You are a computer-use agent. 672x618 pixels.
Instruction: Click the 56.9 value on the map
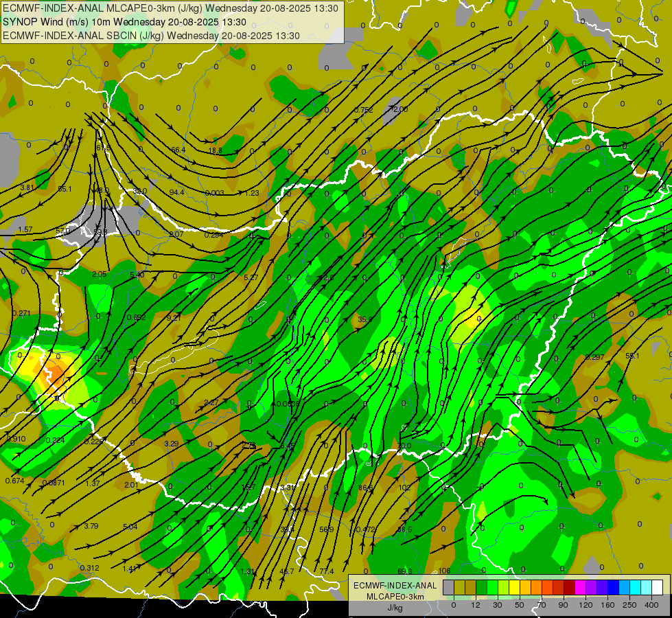tap(326, 529)
